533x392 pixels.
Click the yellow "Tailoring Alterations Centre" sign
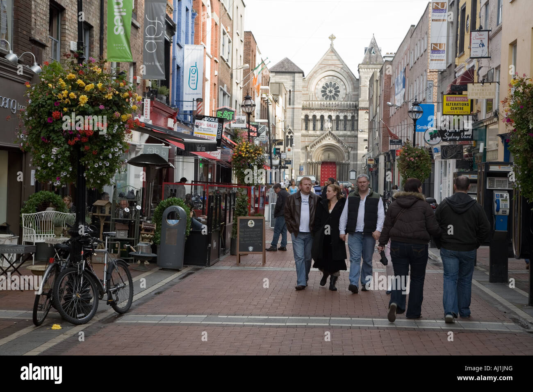point(456,105)
